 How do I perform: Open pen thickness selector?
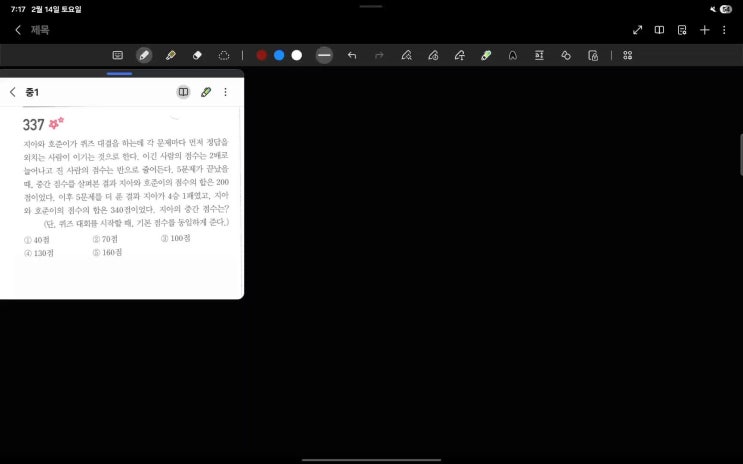tap(324, 55)
